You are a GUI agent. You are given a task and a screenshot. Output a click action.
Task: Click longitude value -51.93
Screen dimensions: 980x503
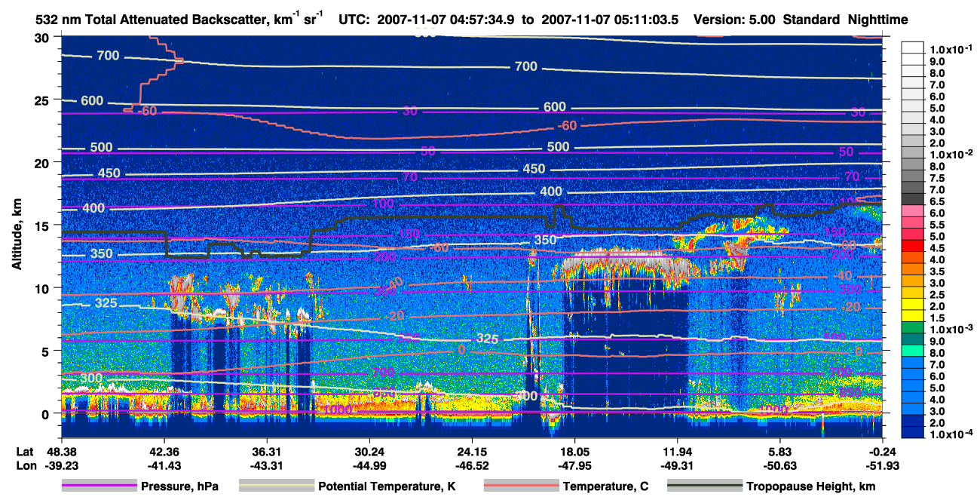883,465
